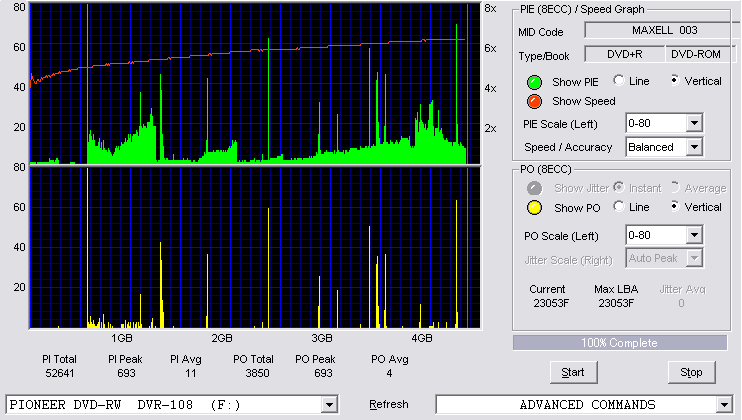This screenshot has height=420, width=742.
Task: Click the 100% Complete progress bar
Action: (x=619, y=343)
